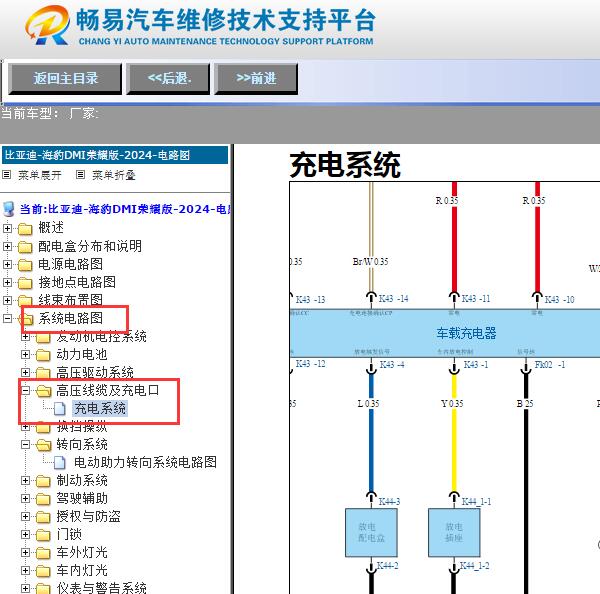Click the 电源电路图 folder icon
This screenshot has height=594, width=600.
(x=25, y=265)
